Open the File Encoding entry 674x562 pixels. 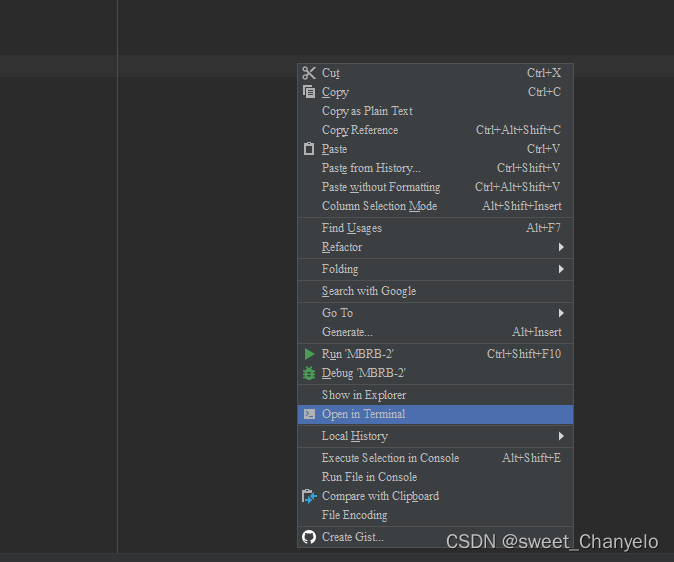pyautogui.click(x=435, y=515)
